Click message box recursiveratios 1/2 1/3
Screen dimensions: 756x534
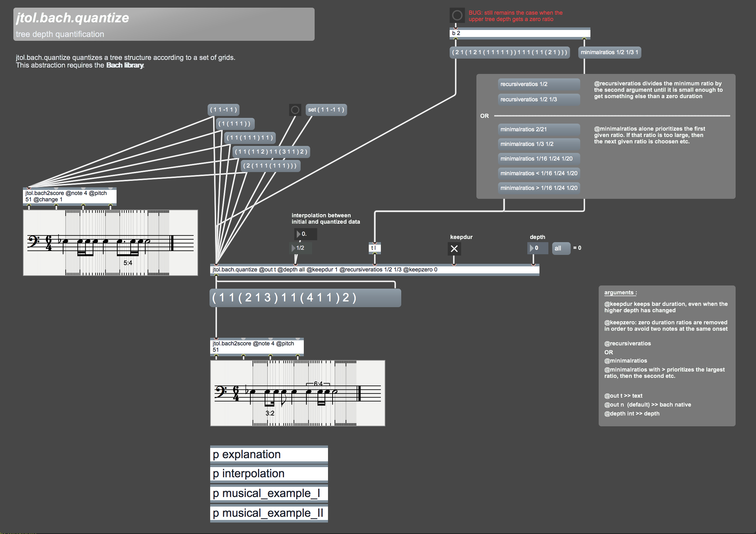(538, 99)
